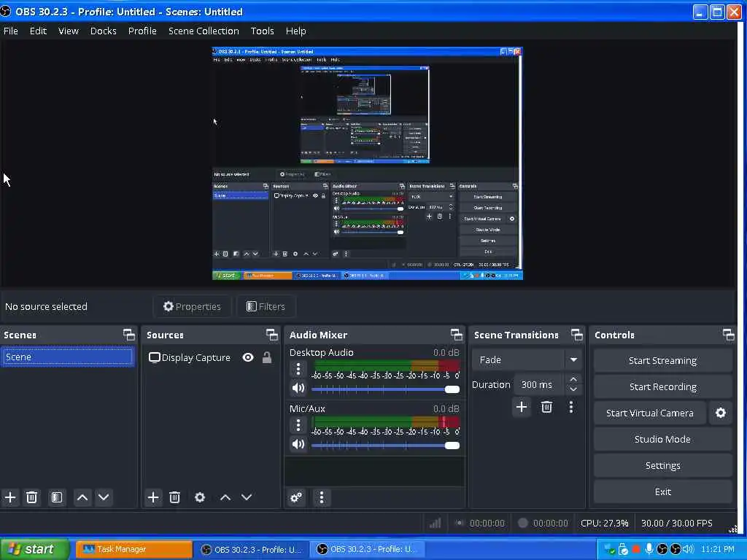Open the Docks menu
Viewport: 747px width, 560px height.
pos(104,31)
